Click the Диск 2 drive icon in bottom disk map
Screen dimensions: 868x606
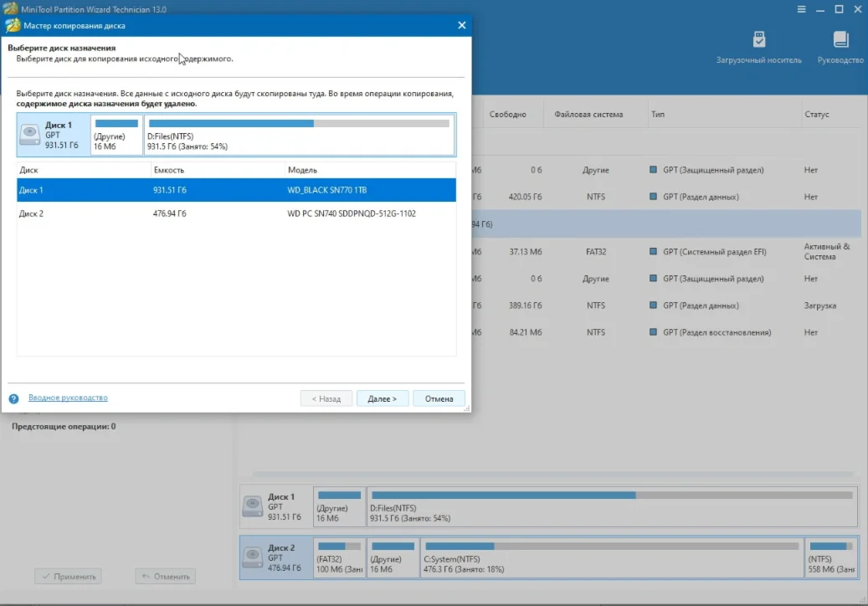click(253, 555)
